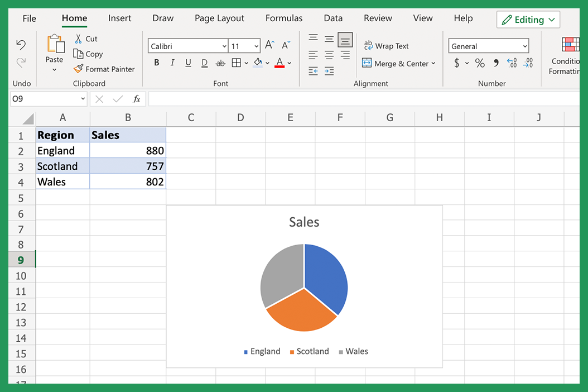
Task: Open the Data ribbon tab
Action: point(333,18)
